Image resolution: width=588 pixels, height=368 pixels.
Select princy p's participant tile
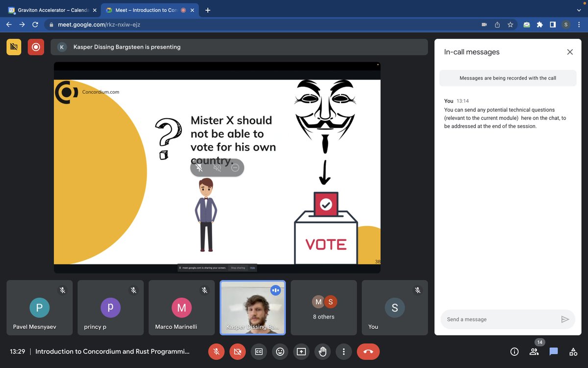[111, 308]
